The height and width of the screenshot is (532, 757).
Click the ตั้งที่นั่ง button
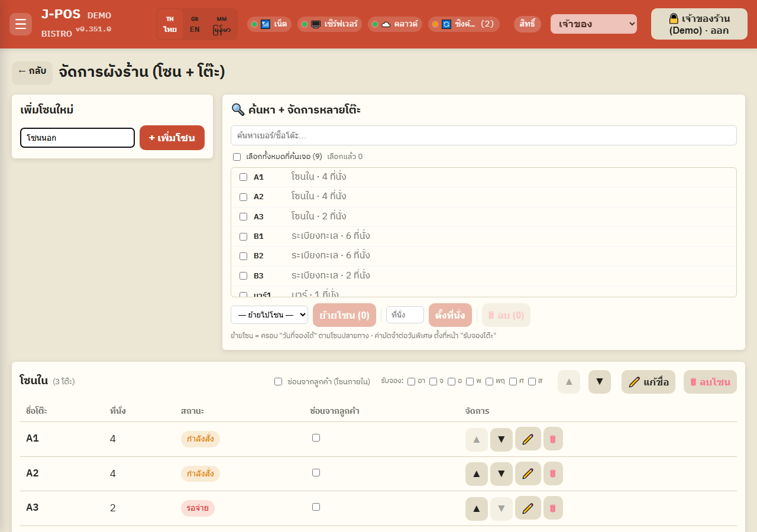tap(450, 315)
